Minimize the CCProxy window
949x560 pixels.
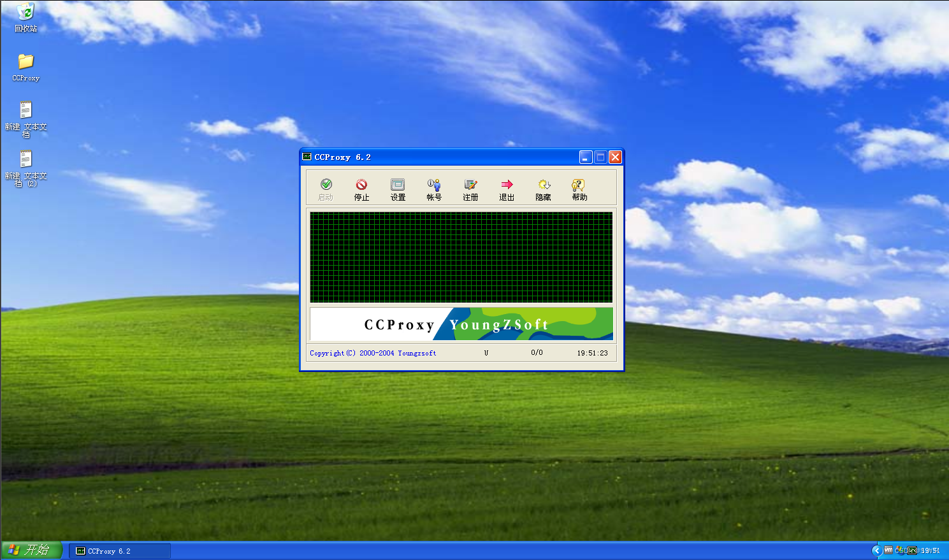tap(586, 157)
